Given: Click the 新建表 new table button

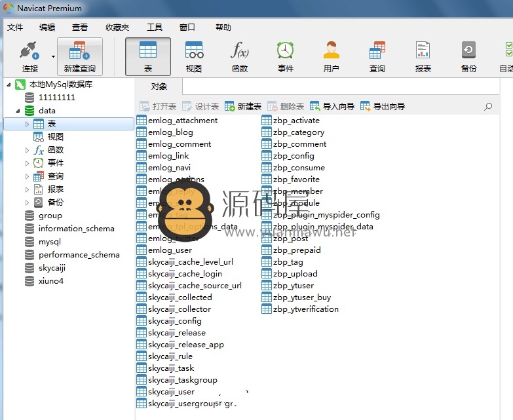Looking at the screenshot, I should [243, 106].
